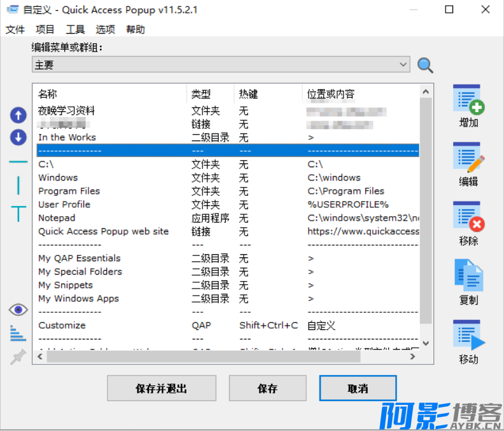Click the 移除 remove favorite icon
This screenshot has height=431, width=504.
(468, 217)
